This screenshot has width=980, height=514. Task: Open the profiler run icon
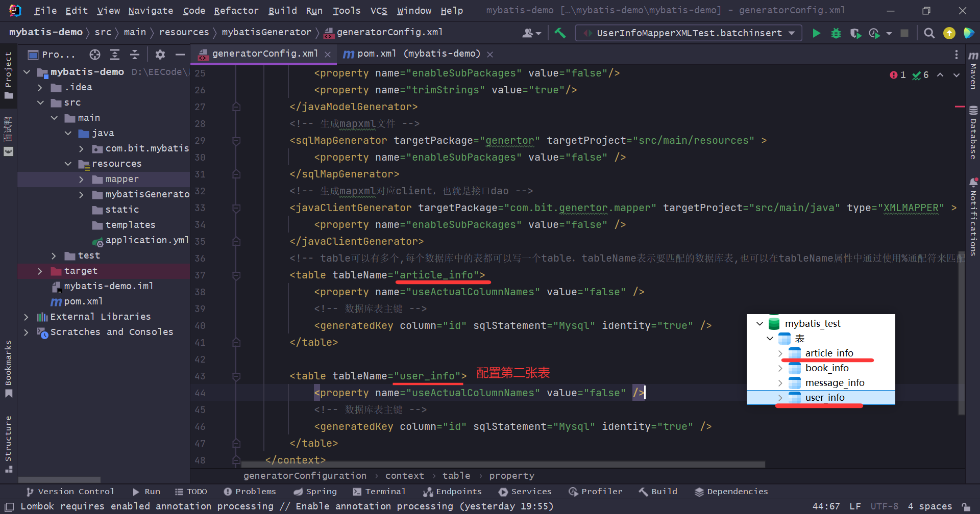coord(875,33)
